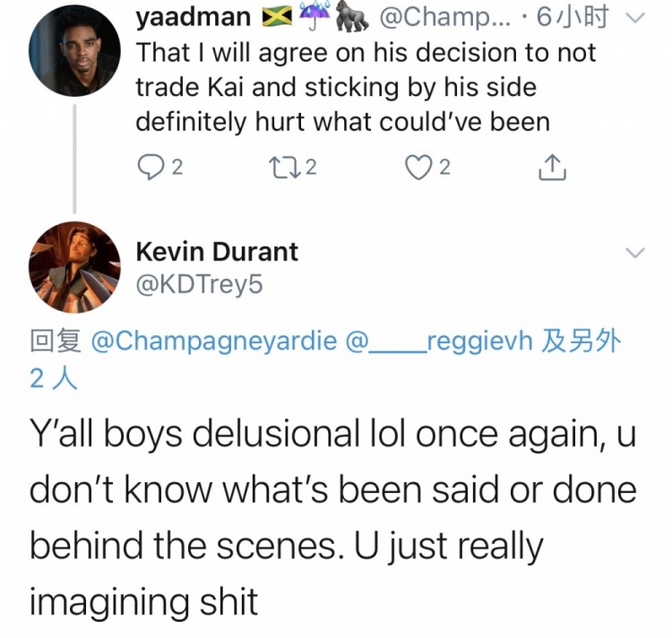
Task: Open the 6小时 timestamp link
Action: point(581,17)
